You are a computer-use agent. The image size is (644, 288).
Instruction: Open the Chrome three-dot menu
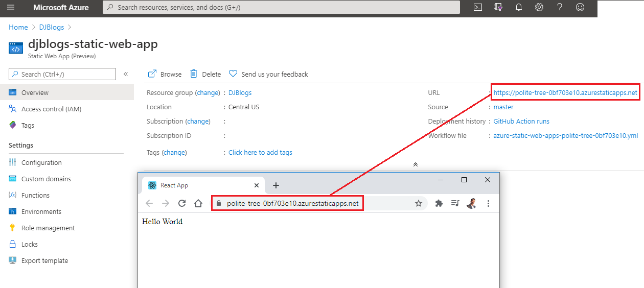click(x=488, y=203)
